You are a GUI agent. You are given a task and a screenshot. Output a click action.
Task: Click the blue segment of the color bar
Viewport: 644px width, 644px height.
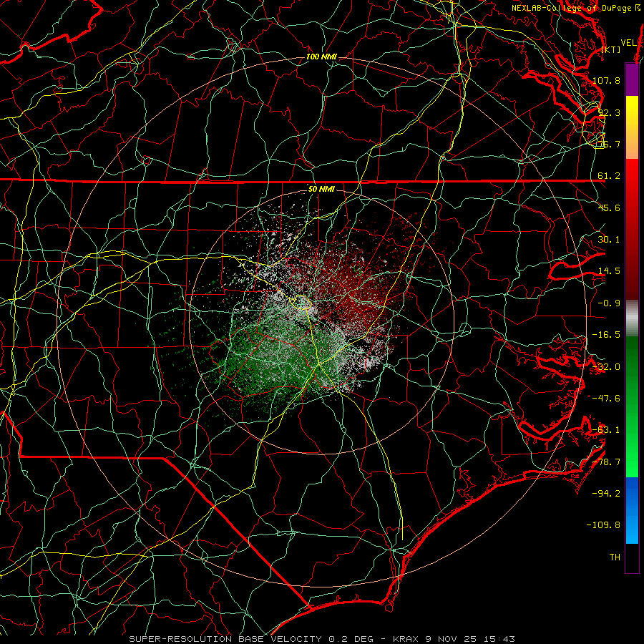tap(632, 510)
